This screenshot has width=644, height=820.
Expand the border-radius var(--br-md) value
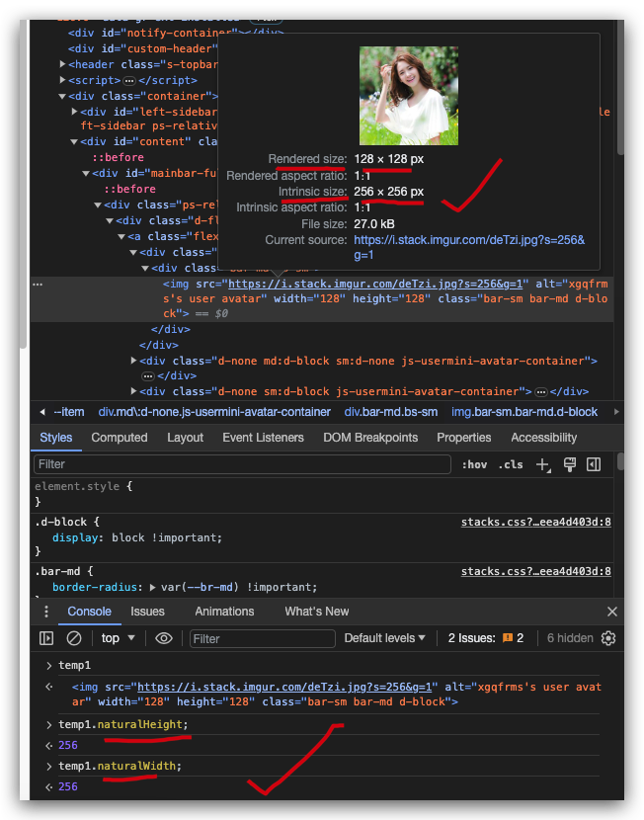pos(153,587)
